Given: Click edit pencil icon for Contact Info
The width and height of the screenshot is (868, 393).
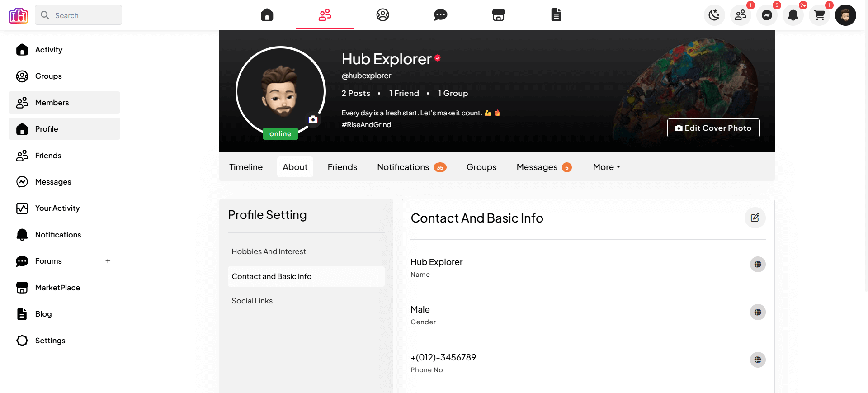Looking at the screenshot, I should pyautogui.click(x=755, y=218).
